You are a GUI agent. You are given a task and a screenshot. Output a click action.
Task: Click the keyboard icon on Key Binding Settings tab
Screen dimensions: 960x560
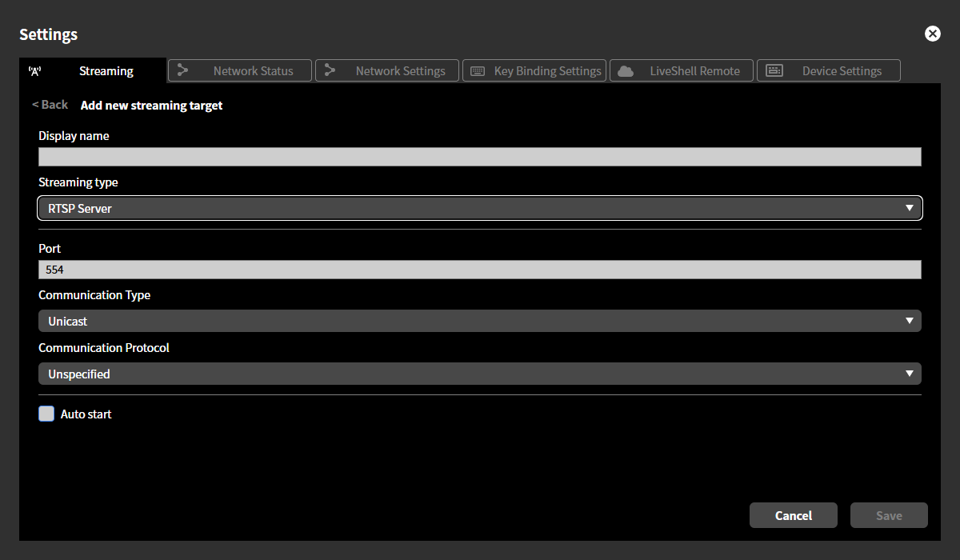pos(477,70)
